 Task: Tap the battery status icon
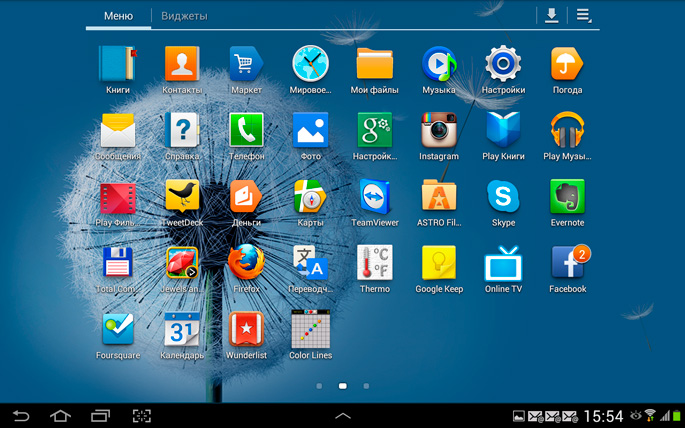(677, 415)
